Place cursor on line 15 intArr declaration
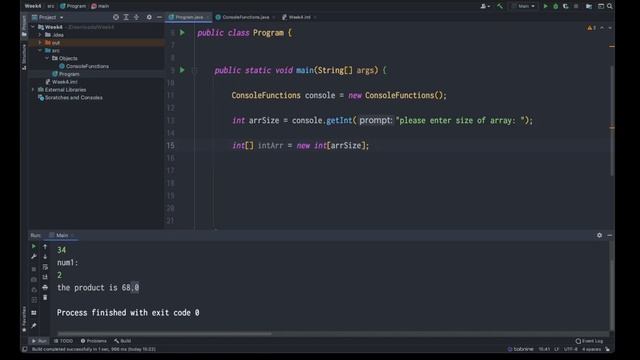 point(300,146)
